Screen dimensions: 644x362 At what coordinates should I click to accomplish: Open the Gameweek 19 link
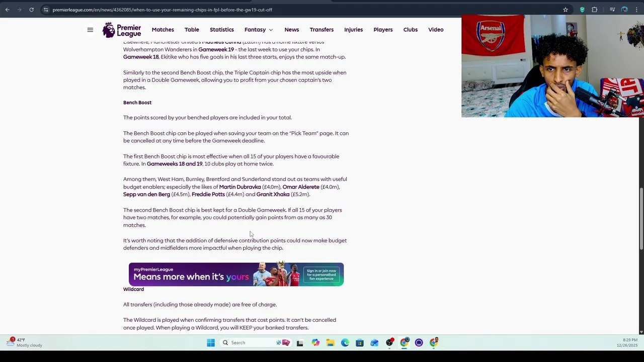pos(216,50)
